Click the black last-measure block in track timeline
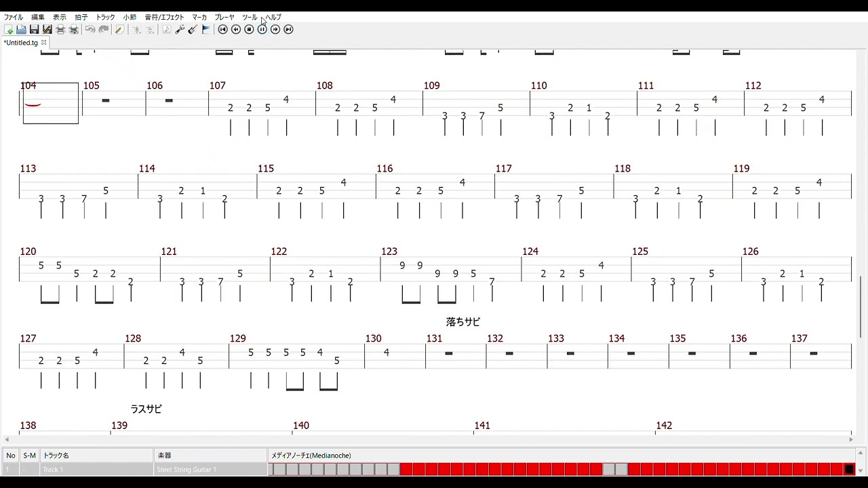 [x=849, y=469]
